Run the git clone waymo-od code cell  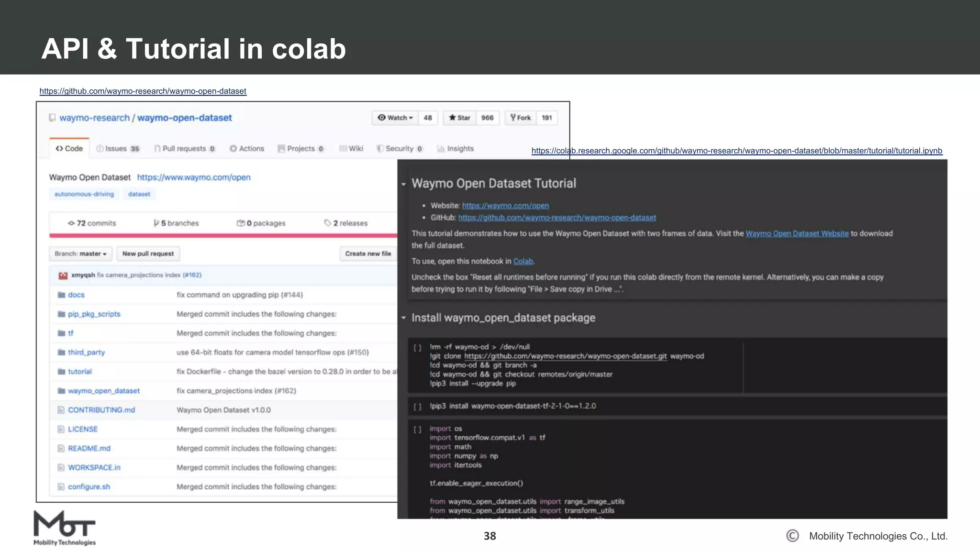417,348
